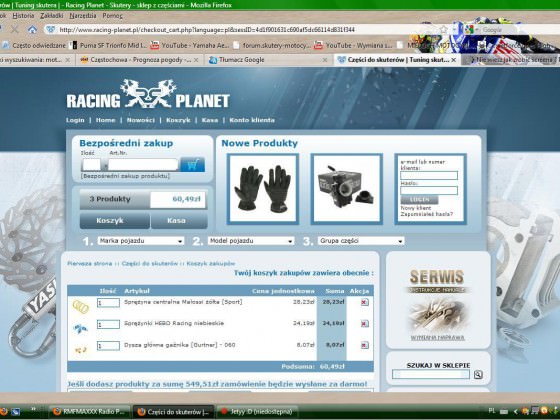The width and height of the screenshot is (560, 420).
Task: Click the Firefox home button
Action: [x=32, y=30]
